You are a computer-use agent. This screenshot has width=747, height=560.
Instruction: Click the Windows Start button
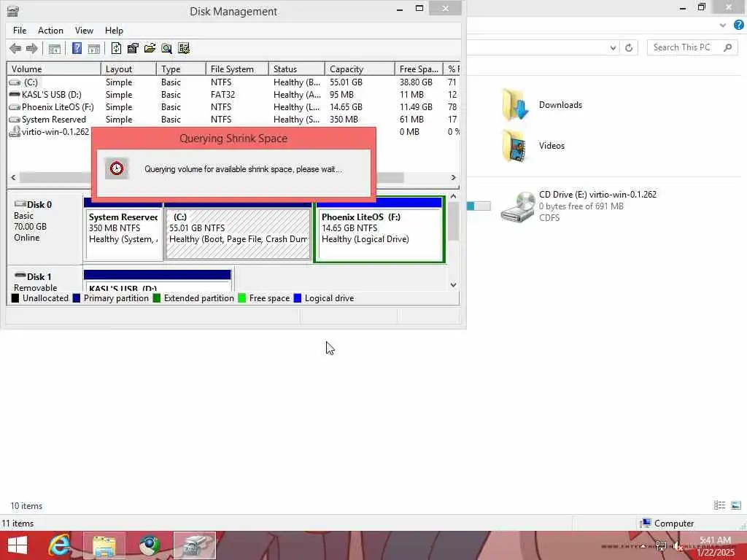(18, 545)
